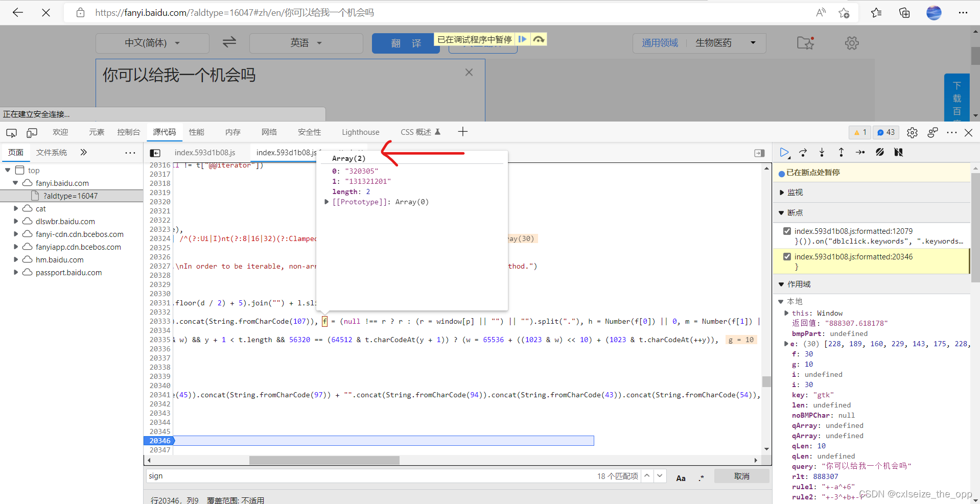Switch to the 控制台 panel tab
980x504 pixels.
[128, 132]
